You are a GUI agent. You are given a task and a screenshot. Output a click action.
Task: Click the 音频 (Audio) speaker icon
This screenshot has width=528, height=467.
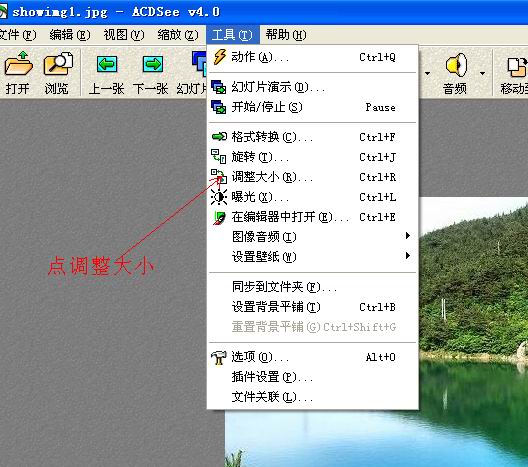[456, 65]
